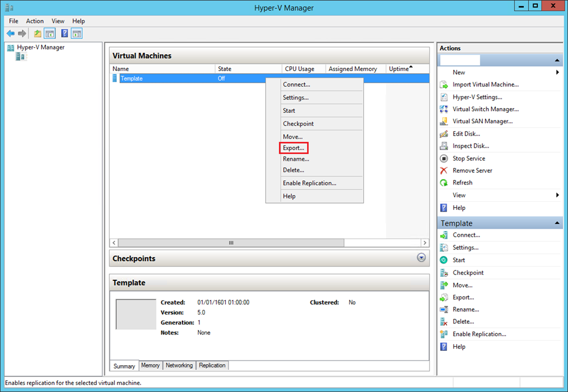Sort by the Assigned Memory column header

point(356,69)
